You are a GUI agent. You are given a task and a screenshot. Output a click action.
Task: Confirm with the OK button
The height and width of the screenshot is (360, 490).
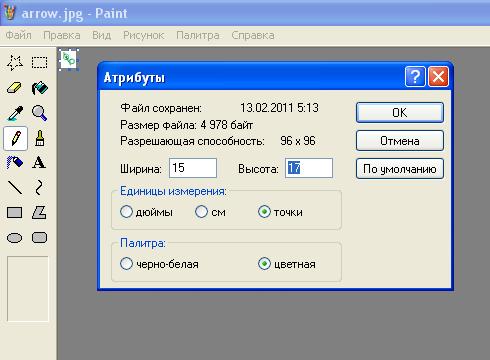click(400, 113)
